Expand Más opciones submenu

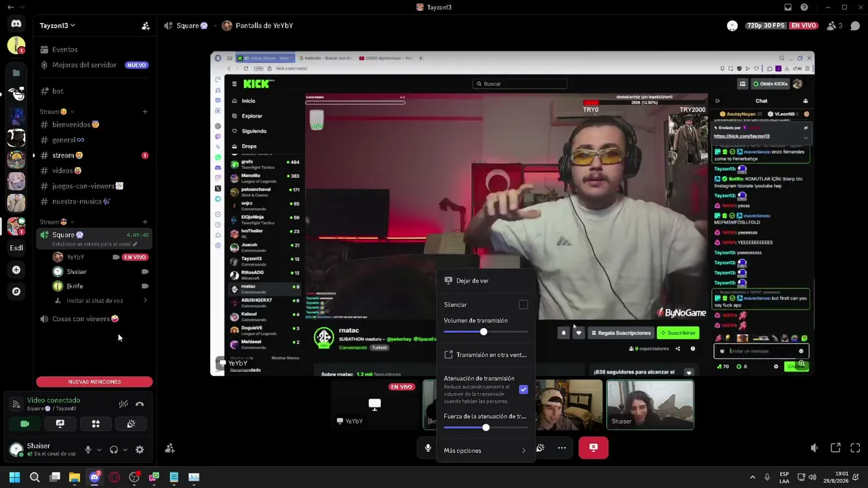coord(486,451)
